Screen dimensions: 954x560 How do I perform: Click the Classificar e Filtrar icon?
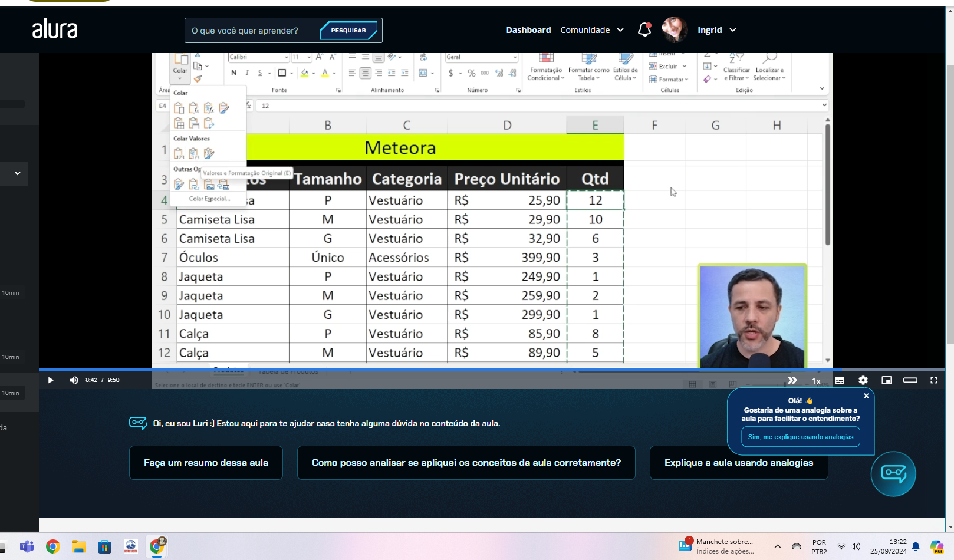[736, 58]
